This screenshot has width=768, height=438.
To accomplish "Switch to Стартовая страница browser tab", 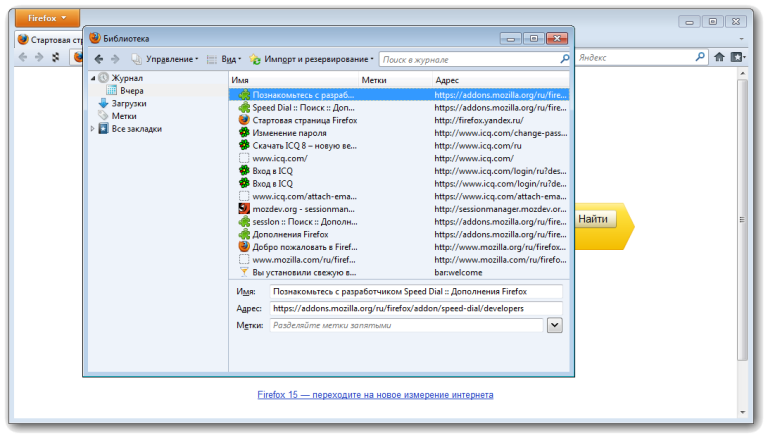I will pyautogui.click(x=49, y=40).
